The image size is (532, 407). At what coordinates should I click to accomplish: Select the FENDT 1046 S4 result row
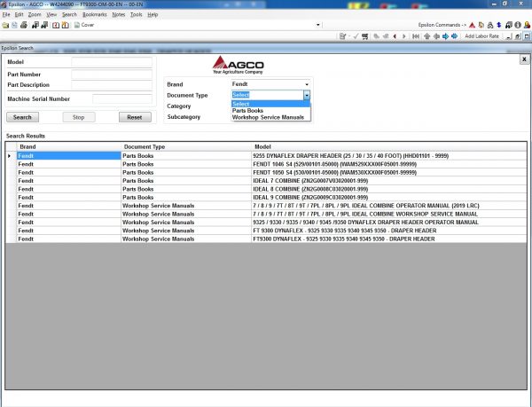pyautogui.click(x=266, y=164)
